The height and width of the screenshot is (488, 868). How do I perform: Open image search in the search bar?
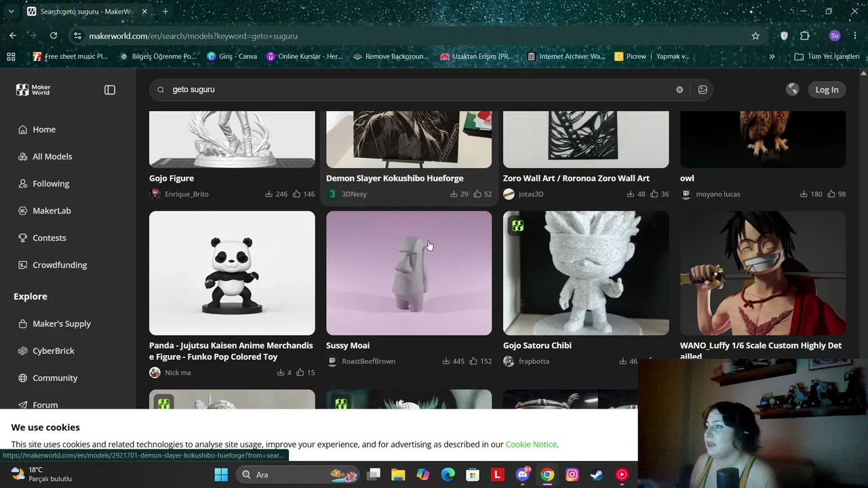tap(703, 89)
